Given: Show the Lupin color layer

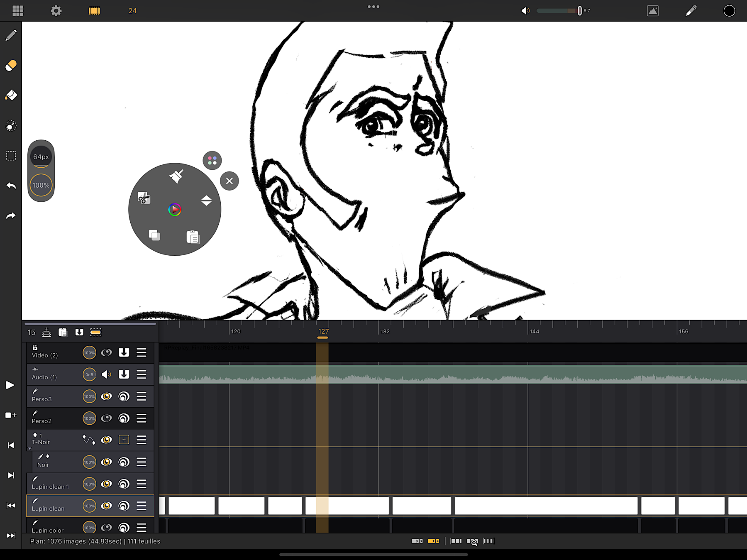Looking at the screenshot, I should coord(107,528).
